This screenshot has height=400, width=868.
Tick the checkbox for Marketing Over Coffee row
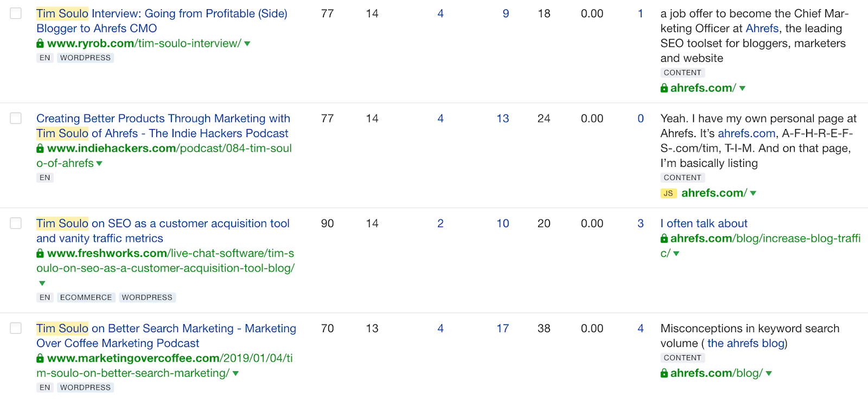[16, 328]
